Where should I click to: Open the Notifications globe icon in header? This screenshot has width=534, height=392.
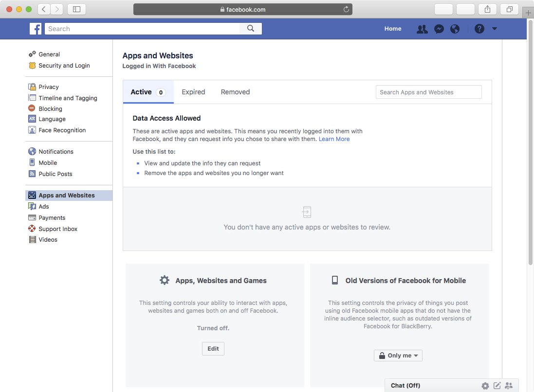pos(455,29)
